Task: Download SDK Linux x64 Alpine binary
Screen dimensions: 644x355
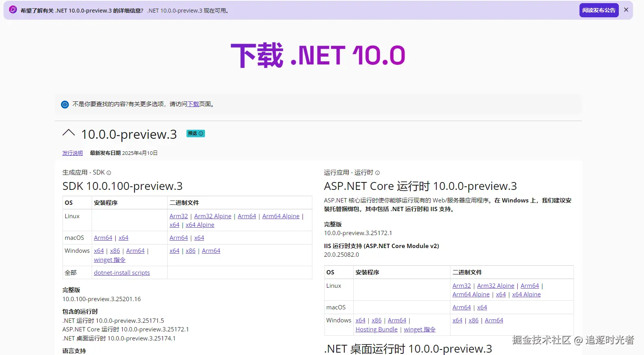Action: coord(200,225)
